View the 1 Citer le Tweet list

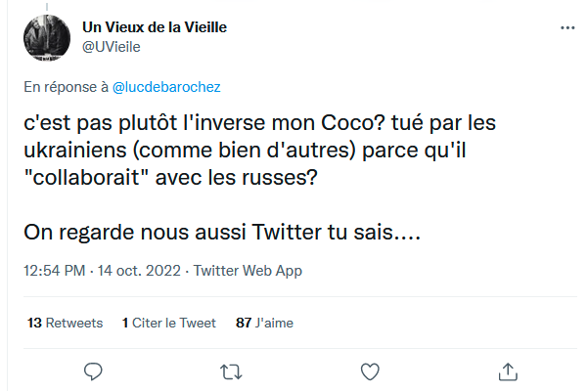point(169,323)
